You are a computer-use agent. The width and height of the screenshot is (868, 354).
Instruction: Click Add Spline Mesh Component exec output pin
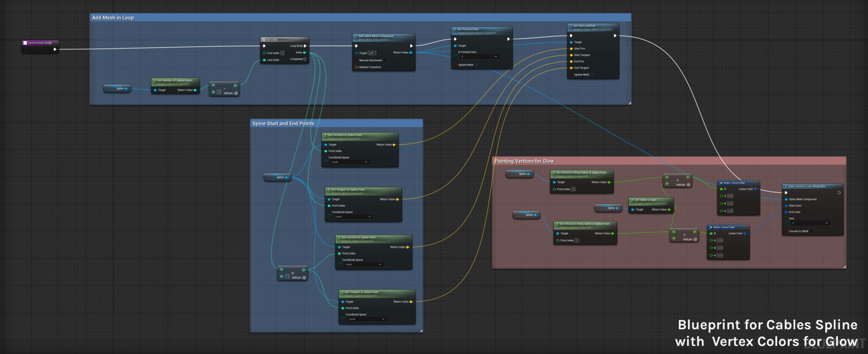coord(411,46)
